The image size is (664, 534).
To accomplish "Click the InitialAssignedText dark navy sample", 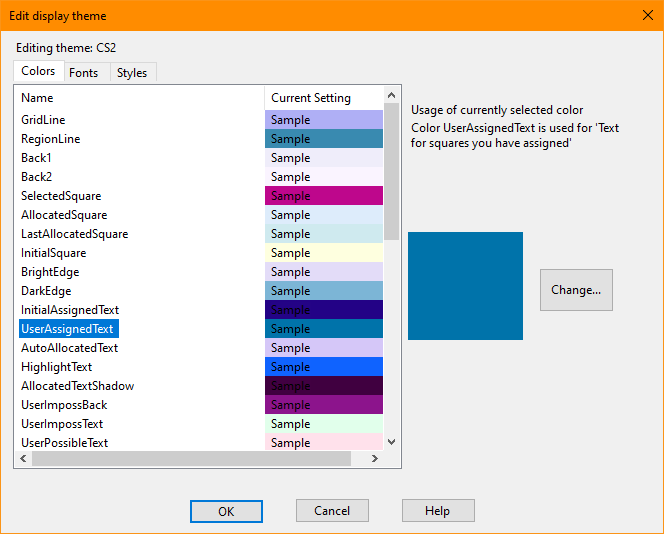I will (x=324, y=310).
